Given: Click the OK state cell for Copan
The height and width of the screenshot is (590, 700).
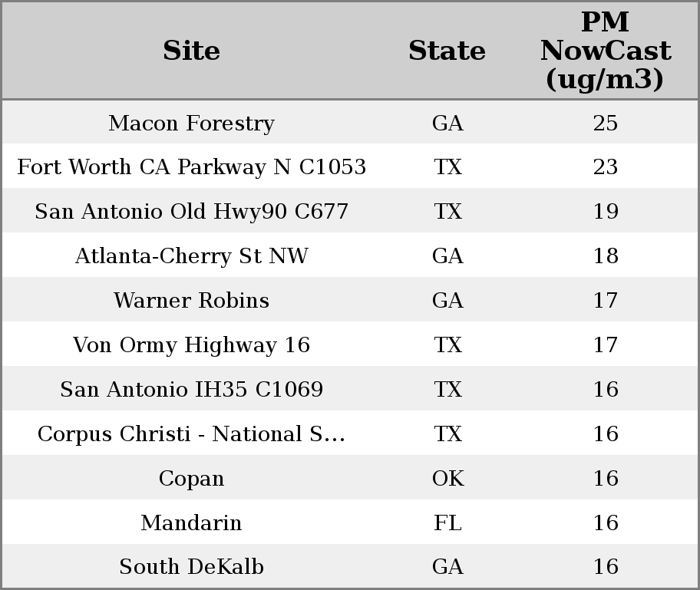Looking at the screenshot, I should click(447, 479).
